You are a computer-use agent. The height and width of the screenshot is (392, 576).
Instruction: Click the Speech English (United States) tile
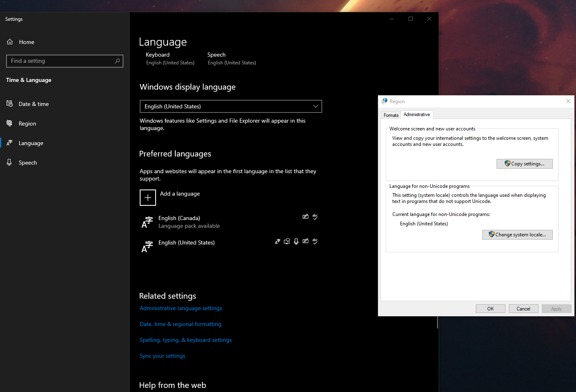232,59
